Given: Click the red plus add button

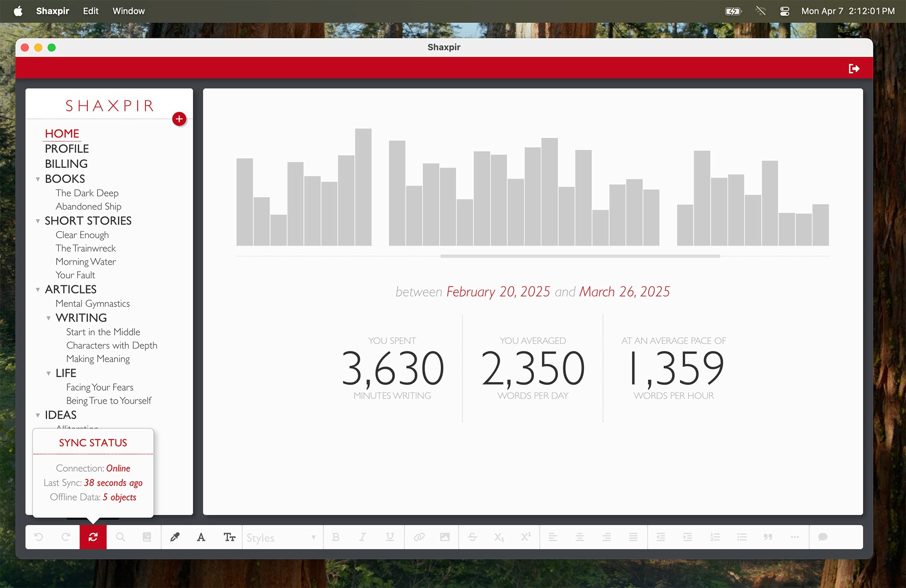Looking at the screenshot, I should [179, 119].
